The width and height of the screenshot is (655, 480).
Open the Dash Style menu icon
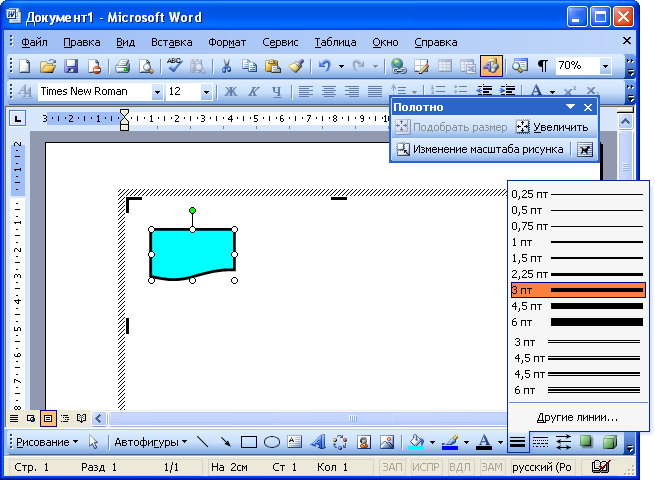tap(540, 442)
